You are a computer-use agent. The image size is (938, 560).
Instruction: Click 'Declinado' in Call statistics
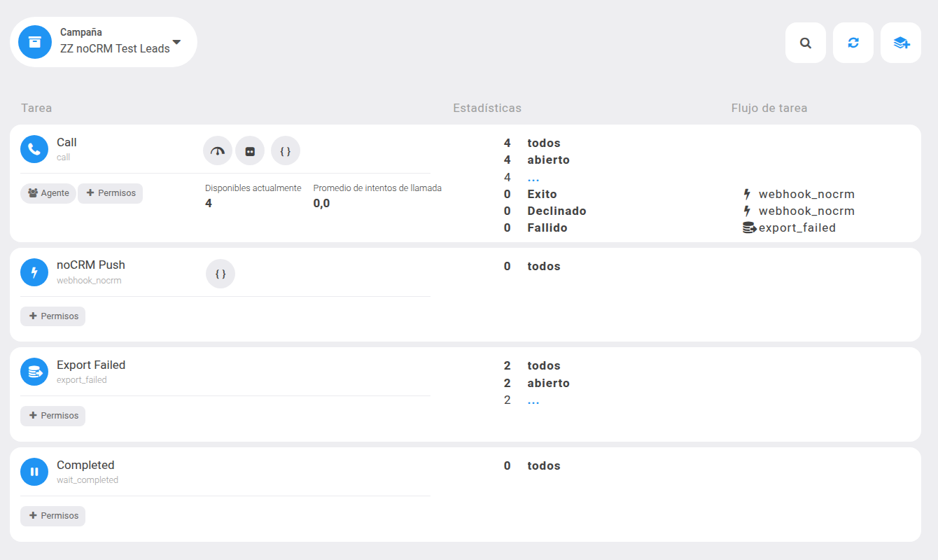click(x=556, y=211)
